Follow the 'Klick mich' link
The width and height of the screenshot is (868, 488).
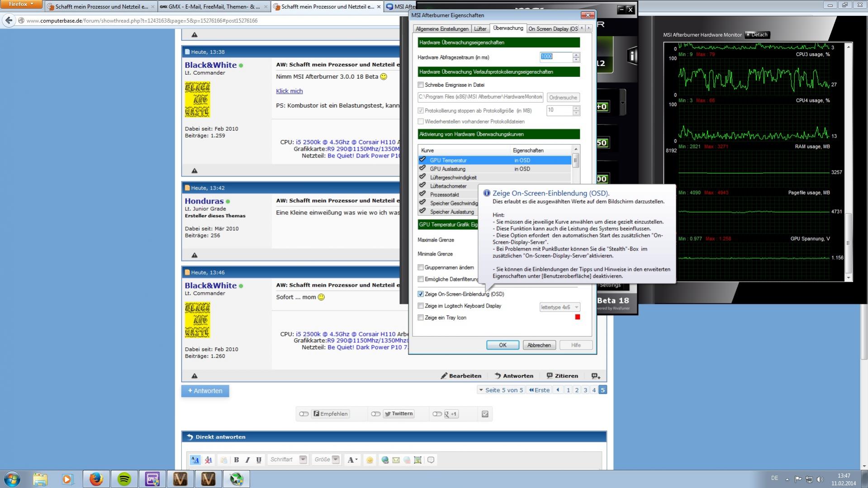pyautogui.click(x=289, y=91)
